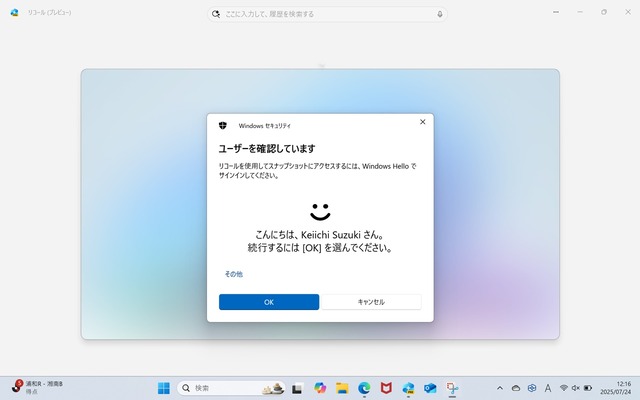Screen dimensions: 640x400
Task: Open Wi-Fi network settings from tray
Action: point(564,388)
